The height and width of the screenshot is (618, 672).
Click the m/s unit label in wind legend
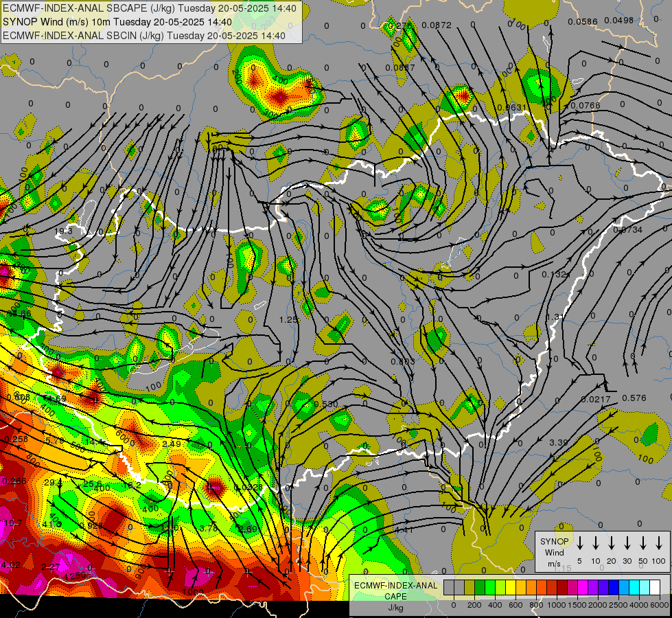(x=554, y=564)
